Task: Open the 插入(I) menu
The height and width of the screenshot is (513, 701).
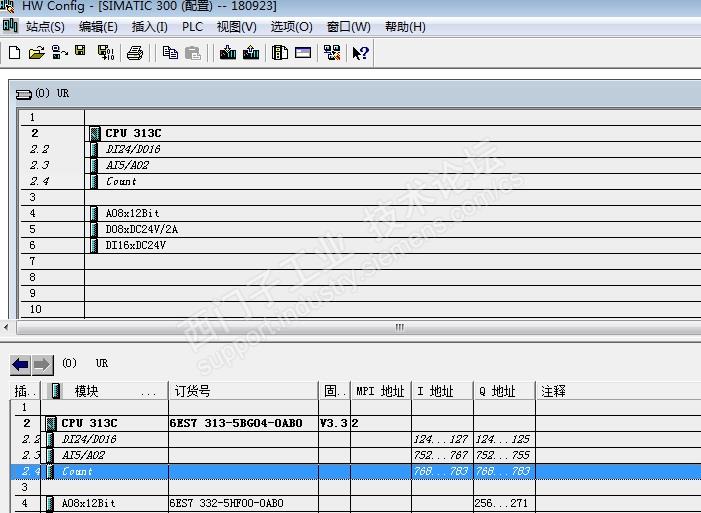Action: coord(149,27)
